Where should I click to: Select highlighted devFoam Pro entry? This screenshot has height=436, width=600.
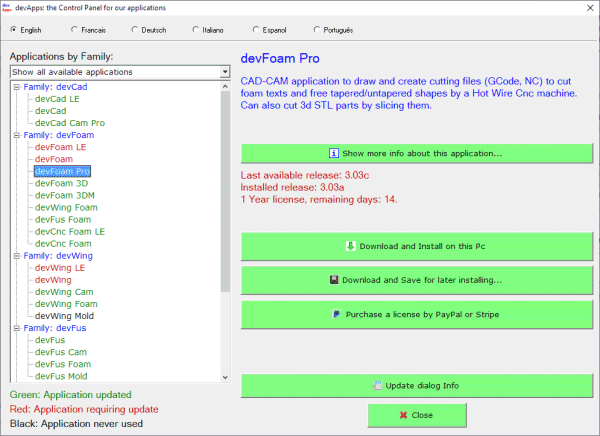[x=62, y=171]
